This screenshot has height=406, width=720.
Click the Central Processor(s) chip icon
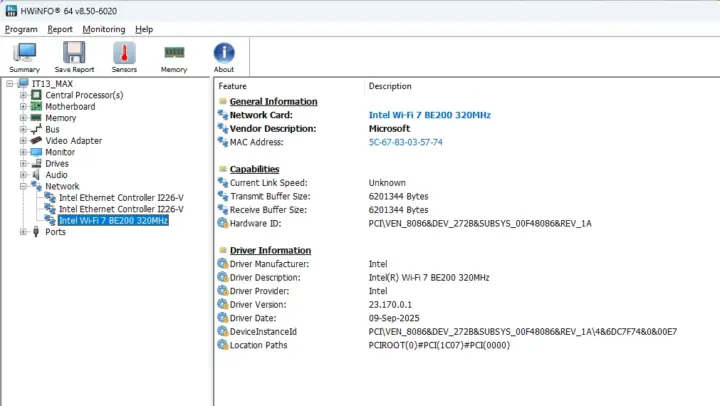tap(36, 95)
